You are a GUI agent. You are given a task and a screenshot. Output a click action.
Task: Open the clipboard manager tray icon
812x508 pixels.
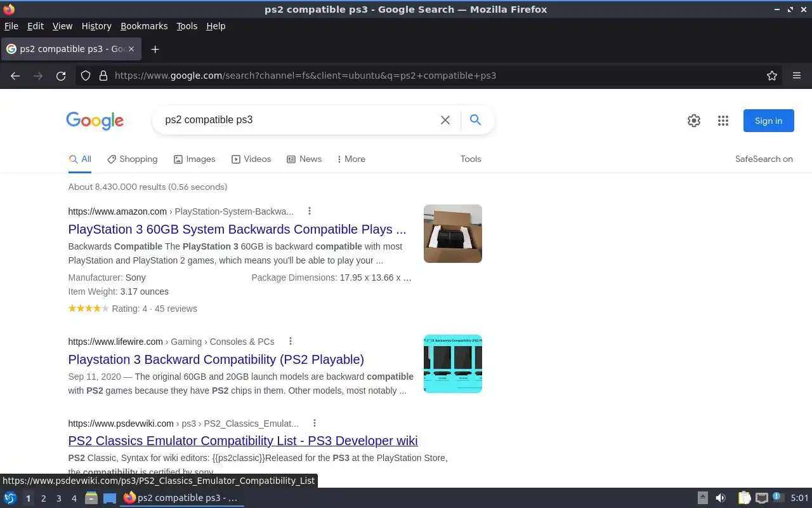click(x=744, y=498)
